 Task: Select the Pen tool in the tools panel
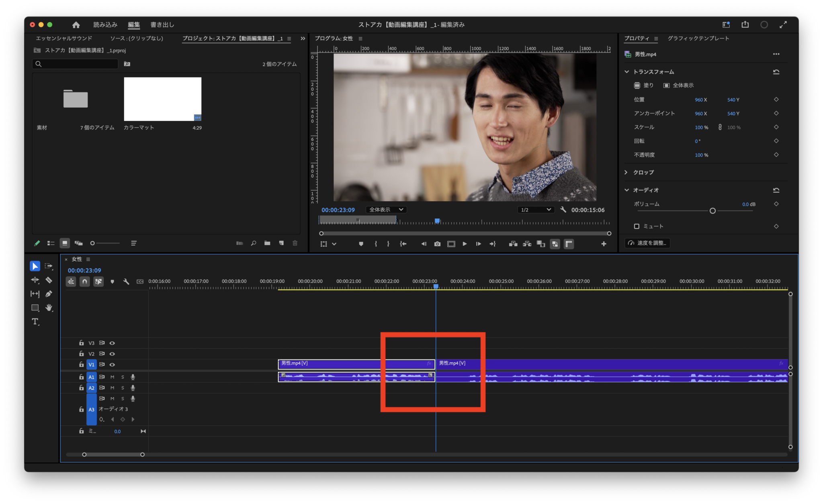point(49,294)
